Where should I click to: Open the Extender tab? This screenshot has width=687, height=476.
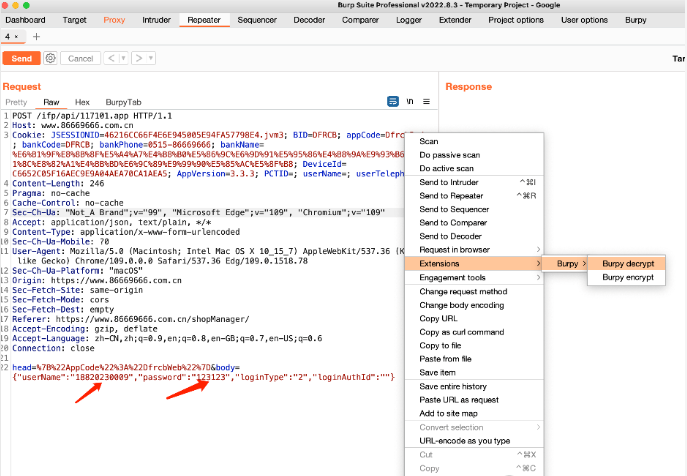click(x=455, y=20)
